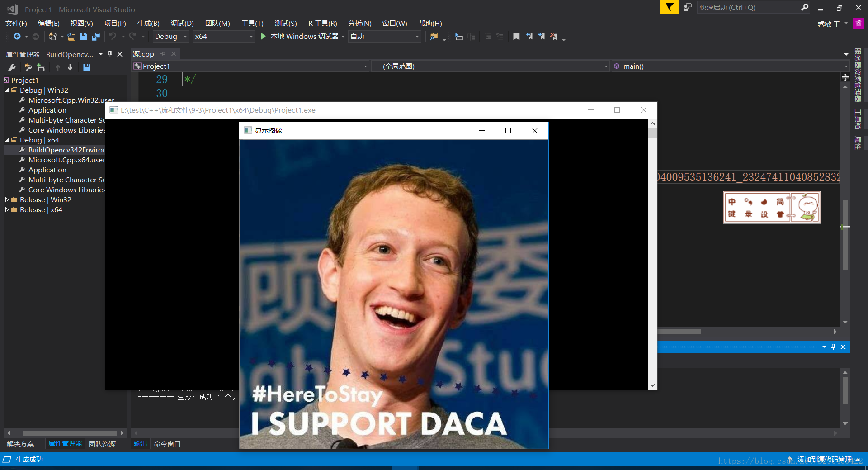Save the current file with Save icon
This screenshot has width=868, height=470.
84,36
